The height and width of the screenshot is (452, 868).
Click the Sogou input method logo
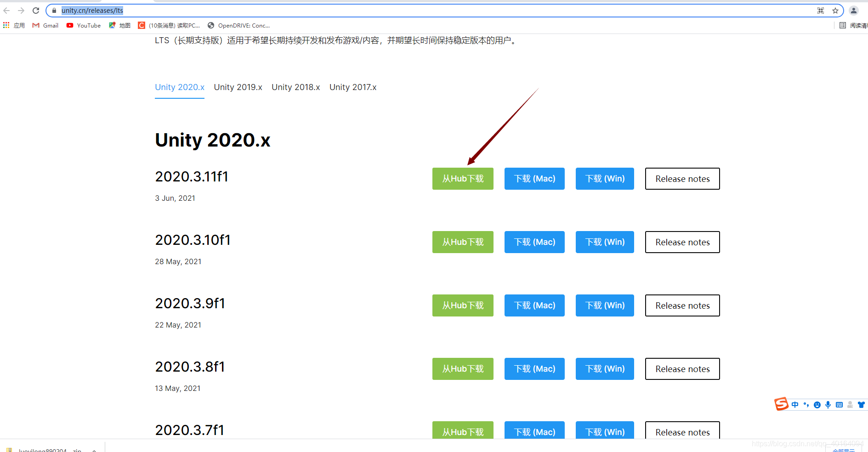781,404
